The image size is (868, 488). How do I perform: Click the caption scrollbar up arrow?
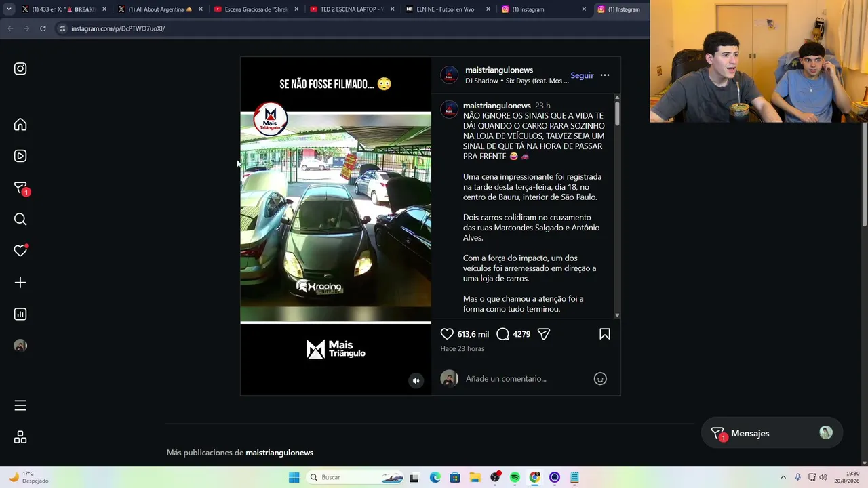[x=617, y=98]
